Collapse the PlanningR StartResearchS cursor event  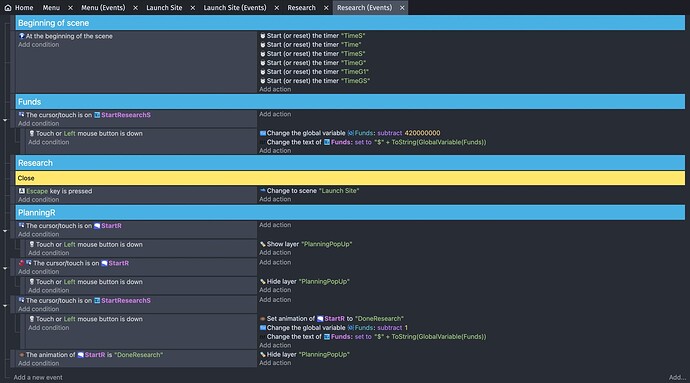coord(5,306)
